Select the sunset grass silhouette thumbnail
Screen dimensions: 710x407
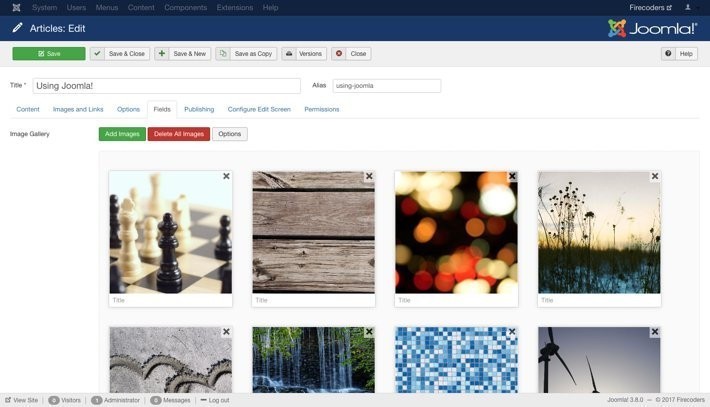599,232
